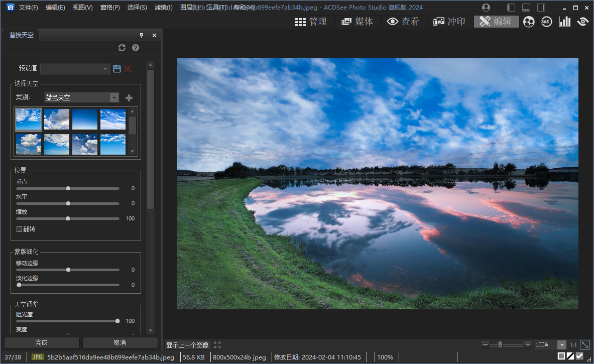Open the 滤镜 menu
594x364 pixels.
[163, 8]
